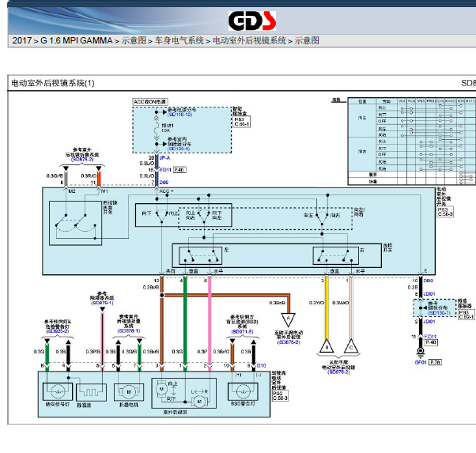
Task: Open SD878-2 link above 0.3R/O wire
Action: pos(82,160)
